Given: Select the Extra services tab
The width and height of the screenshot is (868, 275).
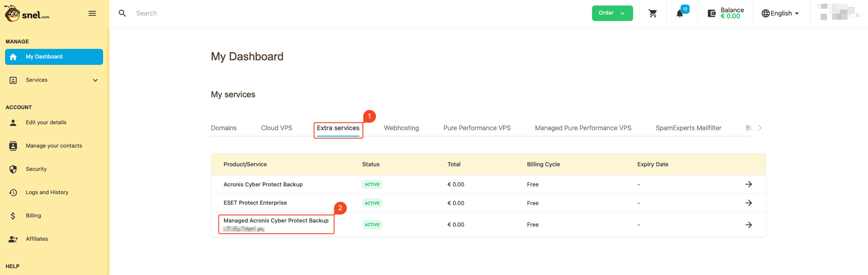Looking at the screenshot, I should (338, 128).
